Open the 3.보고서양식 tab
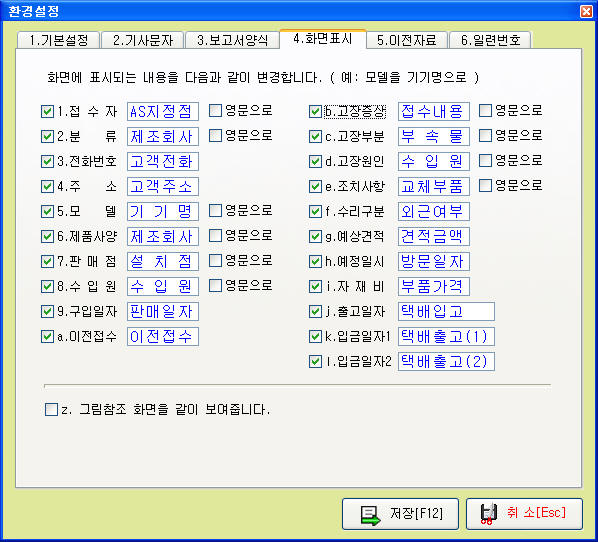 (233, 40)
